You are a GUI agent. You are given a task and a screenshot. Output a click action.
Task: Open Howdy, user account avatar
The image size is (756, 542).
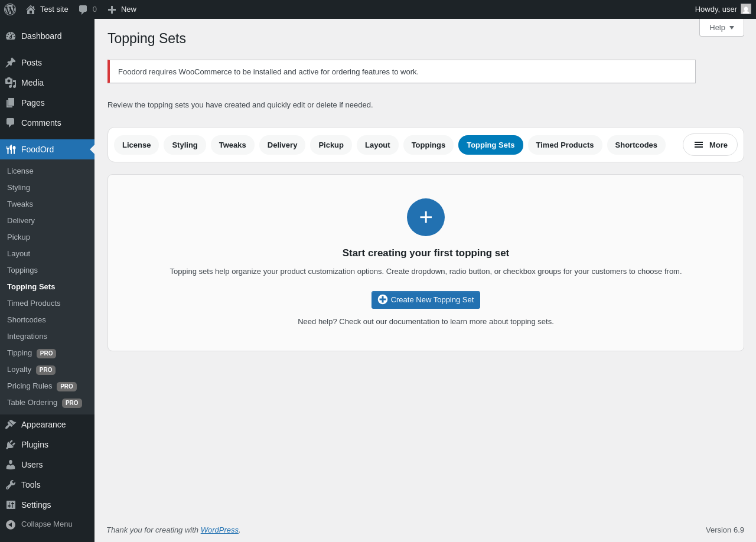(746, 9)
